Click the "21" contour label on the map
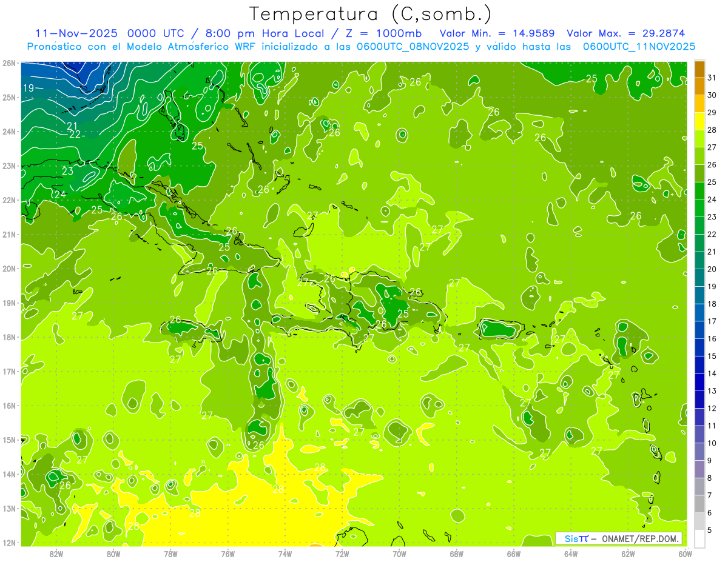Viewport: 728px width, 562px height. coord(72,126)
